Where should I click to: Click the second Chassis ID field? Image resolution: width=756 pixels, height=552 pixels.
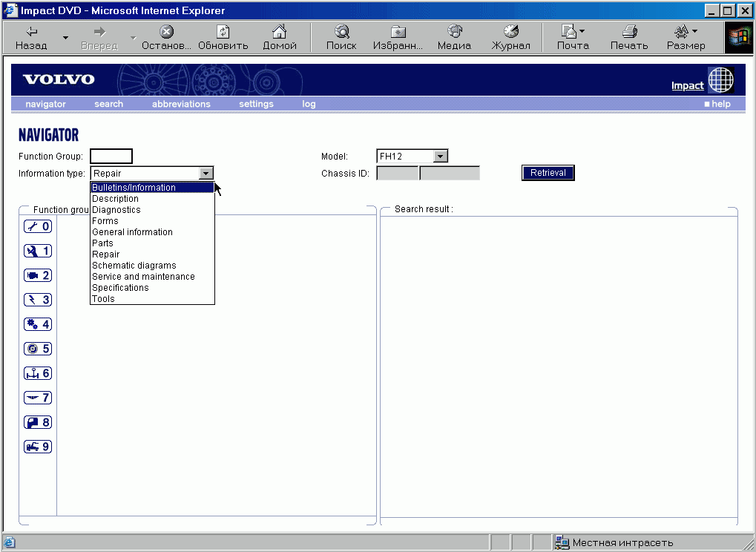[x=450, y=173]
